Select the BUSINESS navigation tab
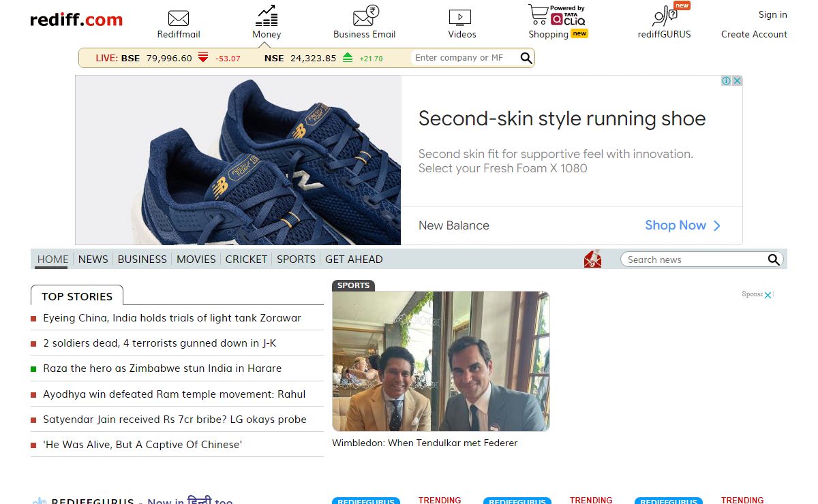 click(142, 259)
